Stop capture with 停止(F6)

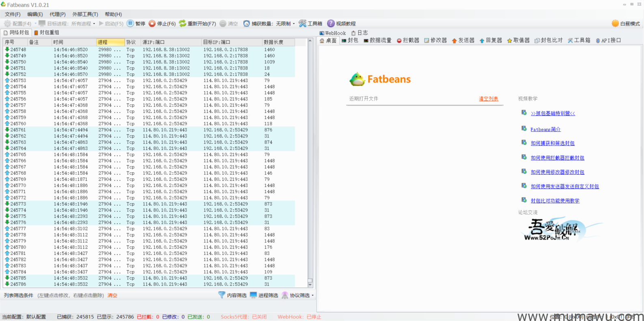(x=162, y=24)
